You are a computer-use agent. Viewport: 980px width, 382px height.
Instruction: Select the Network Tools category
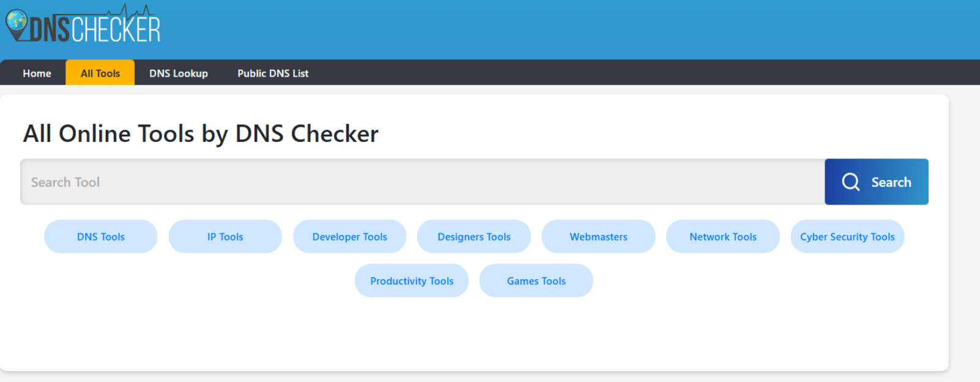point(723,237)
